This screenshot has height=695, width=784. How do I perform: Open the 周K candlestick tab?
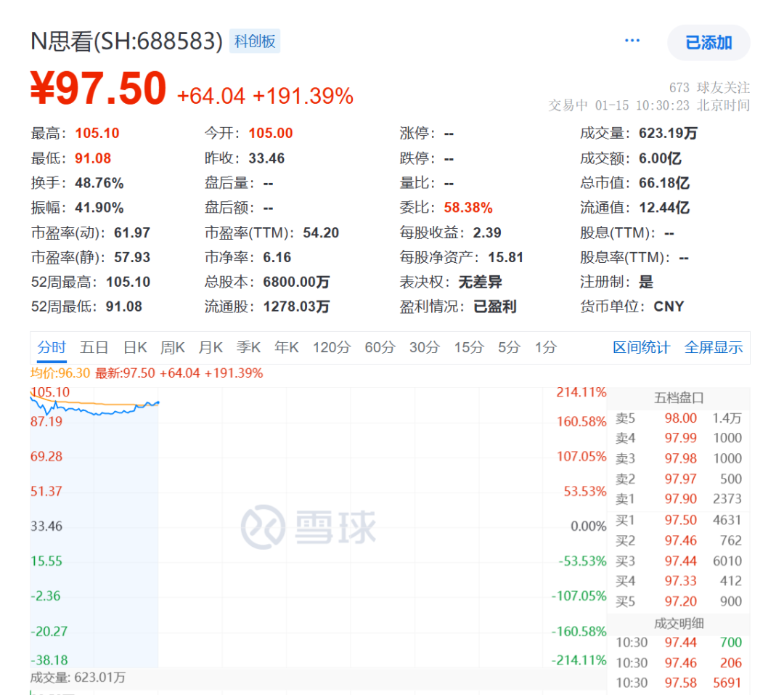173,348
